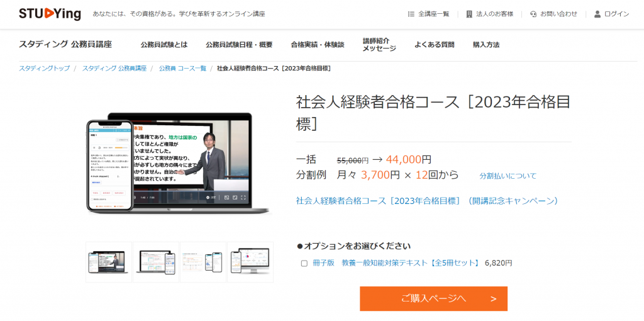Click the building icon beside 法人のお客様

point(469,14)
